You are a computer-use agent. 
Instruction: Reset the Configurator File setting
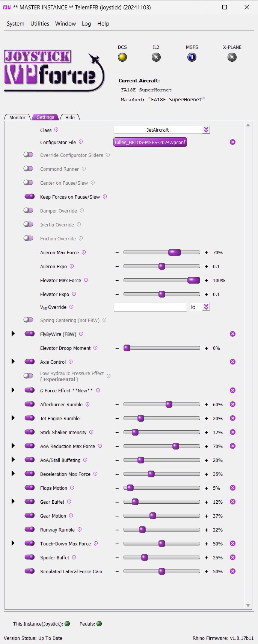pyautogui.click(x=232, y=142)
